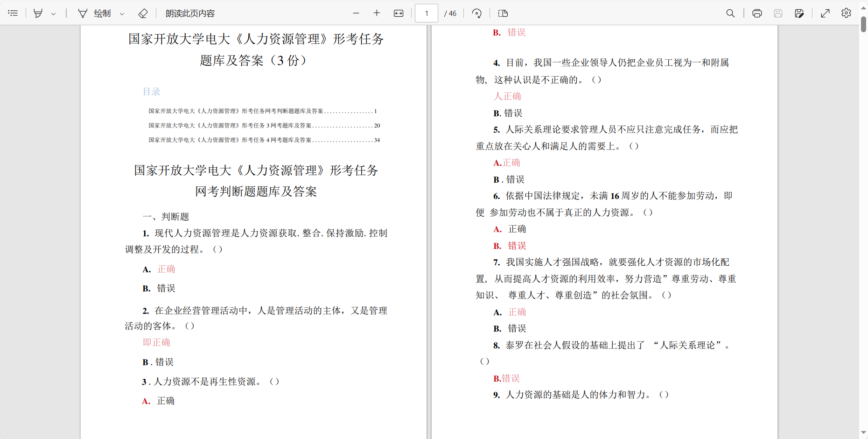
Task: Click answer 人正确 under question 4
Action: 507,96
